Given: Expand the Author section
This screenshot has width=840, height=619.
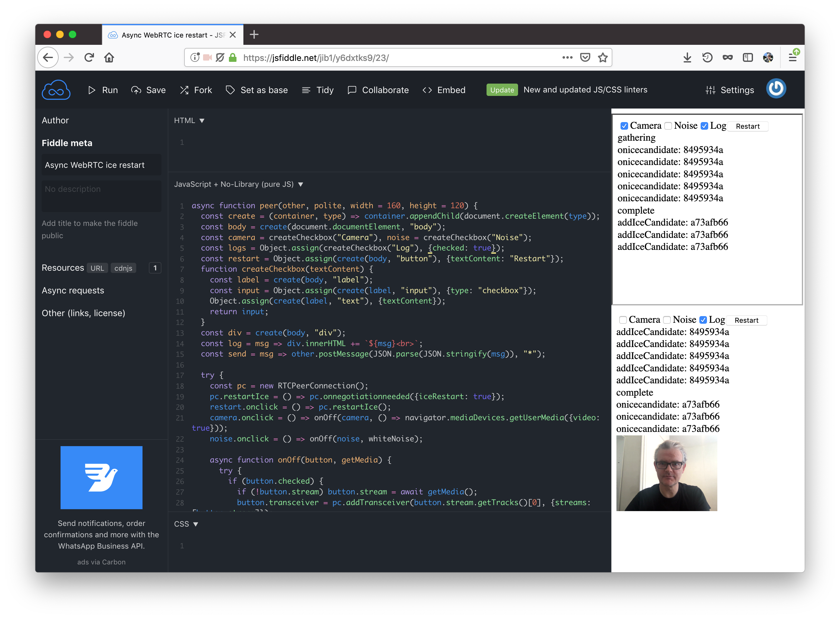Looking at the screenshot, I should point(55,120).
